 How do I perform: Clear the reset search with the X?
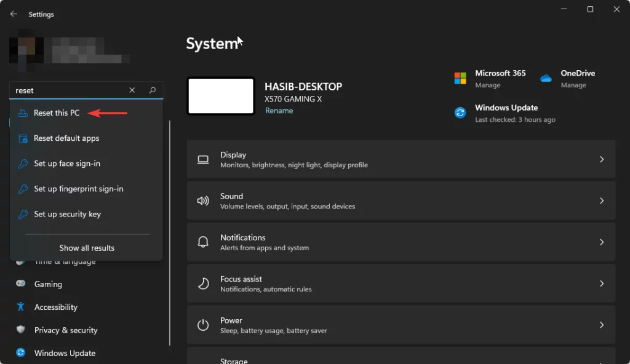pyautogui.click(x=132, y=90)
